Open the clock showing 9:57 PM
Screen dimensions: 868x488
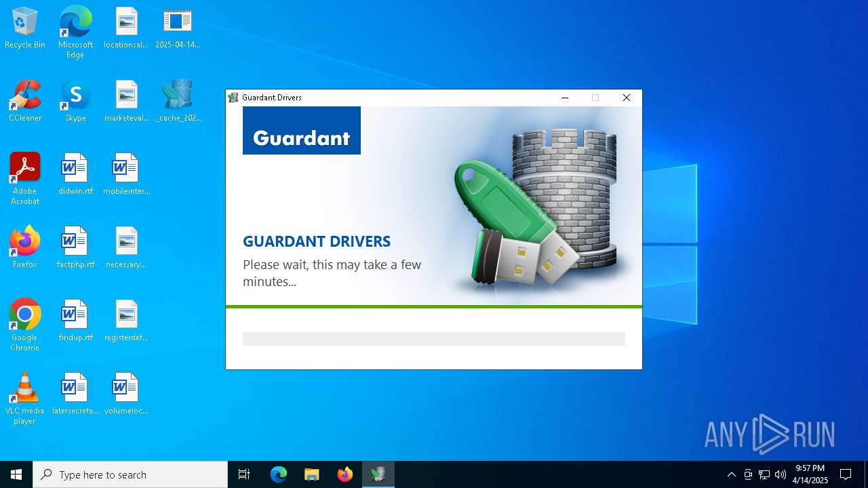[x=810, y=474]
